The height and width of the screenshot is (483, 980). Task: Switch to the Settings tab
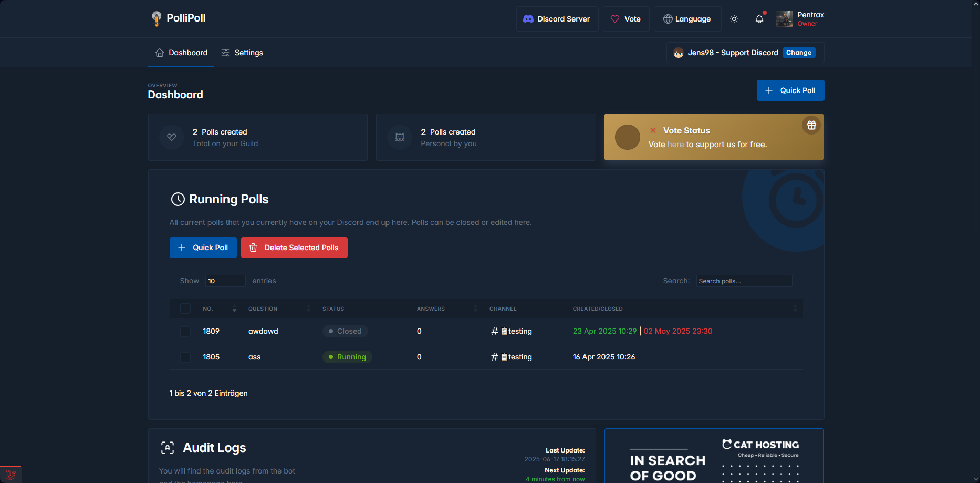click(242, 53)
